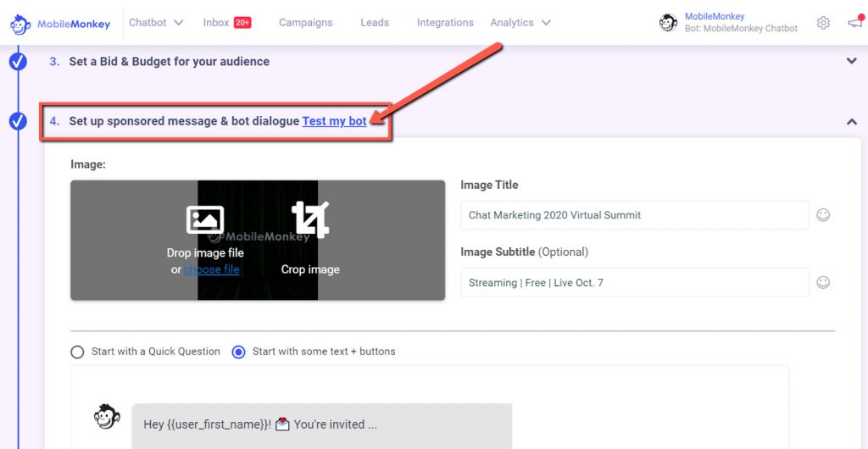Open the Leads tab
This screenshot has width=868, height=449.
pos(375,23)
